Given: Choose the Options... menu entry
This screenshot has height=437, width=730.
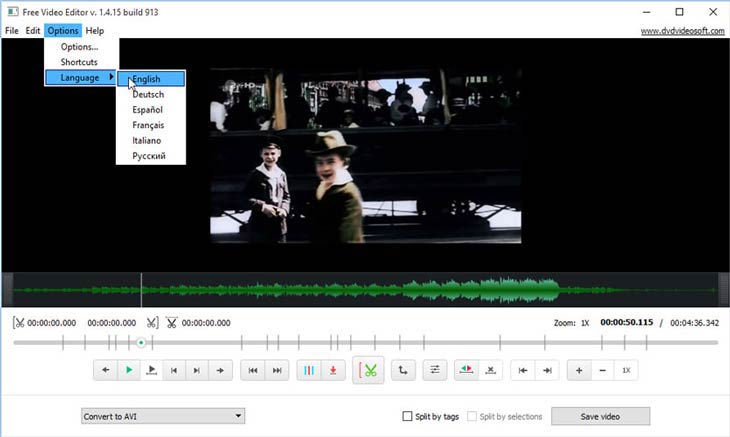Looking at the screenshot, I should 79,47.
